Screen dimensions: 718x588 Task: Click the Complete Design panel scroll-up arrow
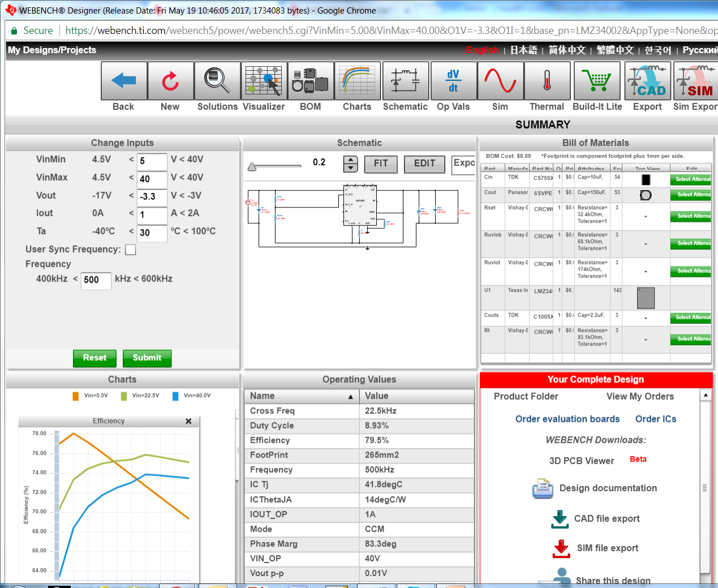click(706, 395)
